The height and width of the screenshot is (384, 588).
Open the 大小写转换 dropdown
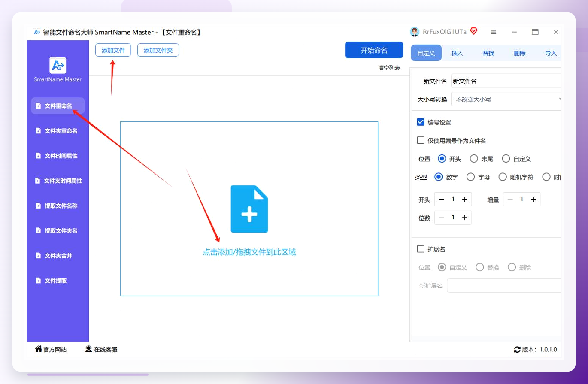[506, 99]
